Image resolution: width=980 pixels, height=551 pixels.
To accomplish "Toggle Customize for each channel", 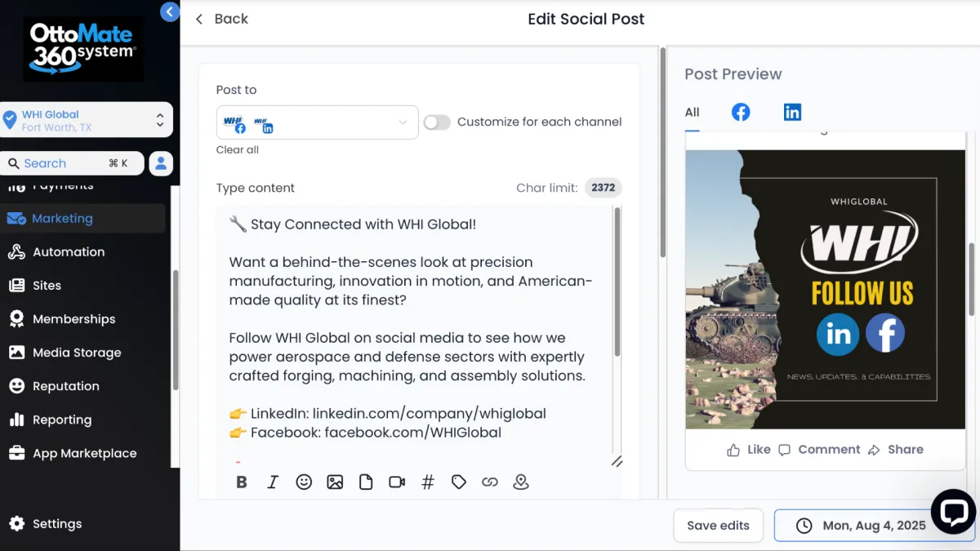I will pos(437,122).
